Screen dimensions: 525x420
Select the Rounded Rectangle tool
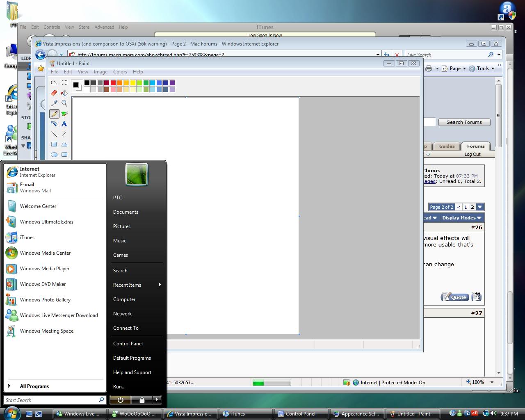pyautogui.click(x=64, y=155)
